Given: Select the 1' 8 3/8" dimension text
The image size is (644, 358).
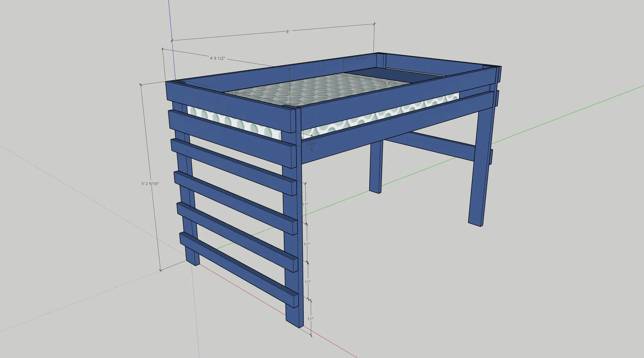Looking at the screenshot, I should click(360, 58).
